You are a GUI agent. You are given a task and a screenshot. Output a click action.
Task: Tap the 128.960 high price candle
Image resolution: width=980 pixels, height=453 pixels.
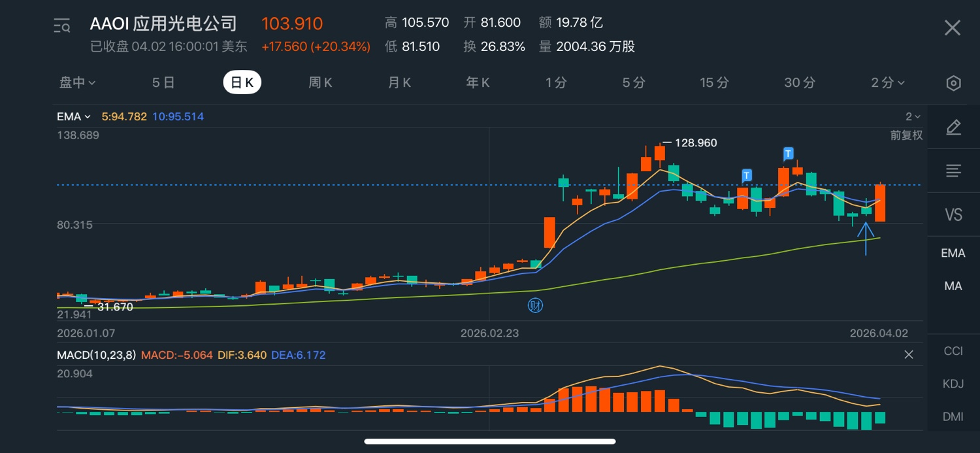tap(659, 152)
